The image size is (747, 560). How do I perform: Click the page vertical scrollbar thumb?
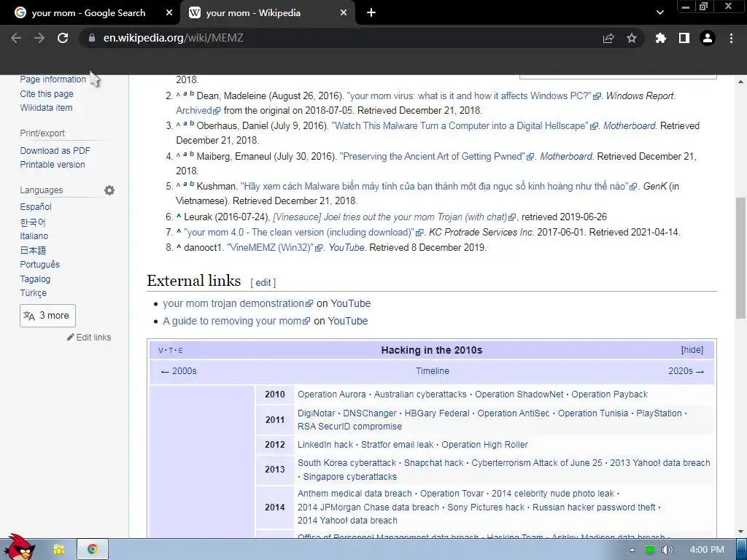pyautogui.click(x=741, y=258)
